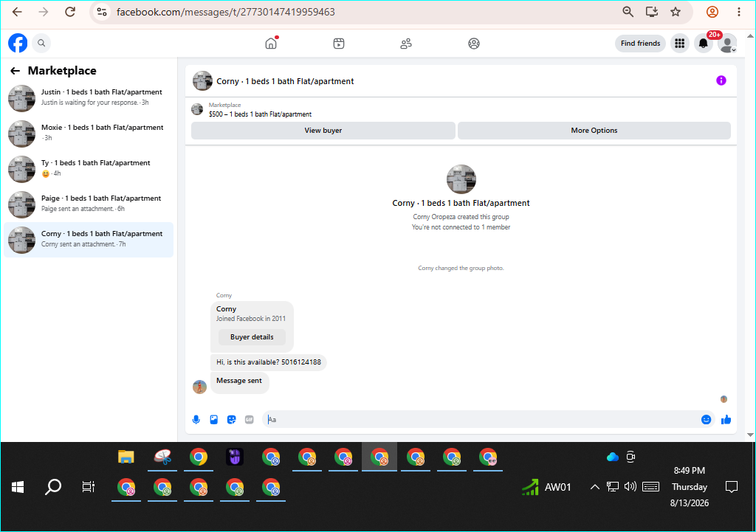The image size is (756, 532).
Task: Open Justin's apartment conversation
Action: click(x=89, y=98)
